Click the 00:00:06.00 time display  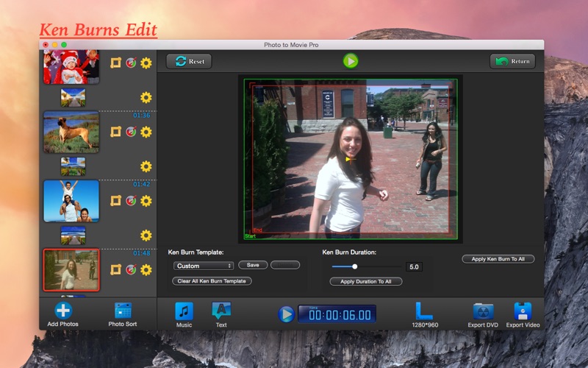click(x=337, y=314)
